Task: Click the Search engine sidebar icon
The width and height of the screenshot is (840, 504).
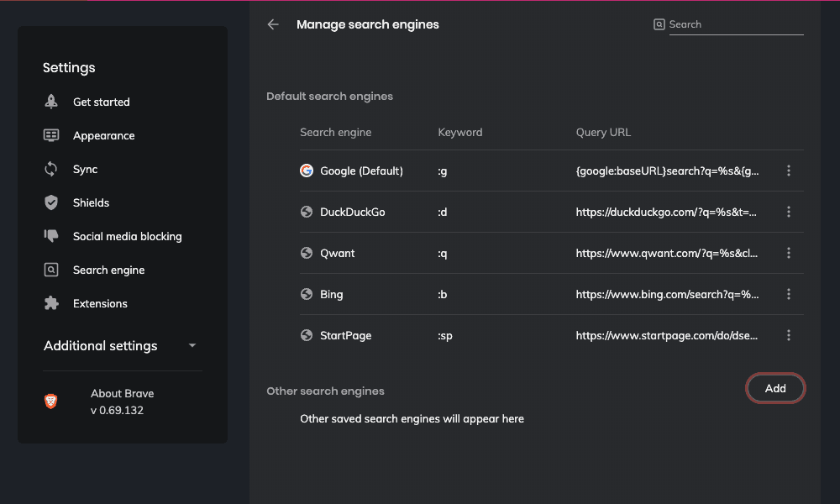Action: (51, 270)
